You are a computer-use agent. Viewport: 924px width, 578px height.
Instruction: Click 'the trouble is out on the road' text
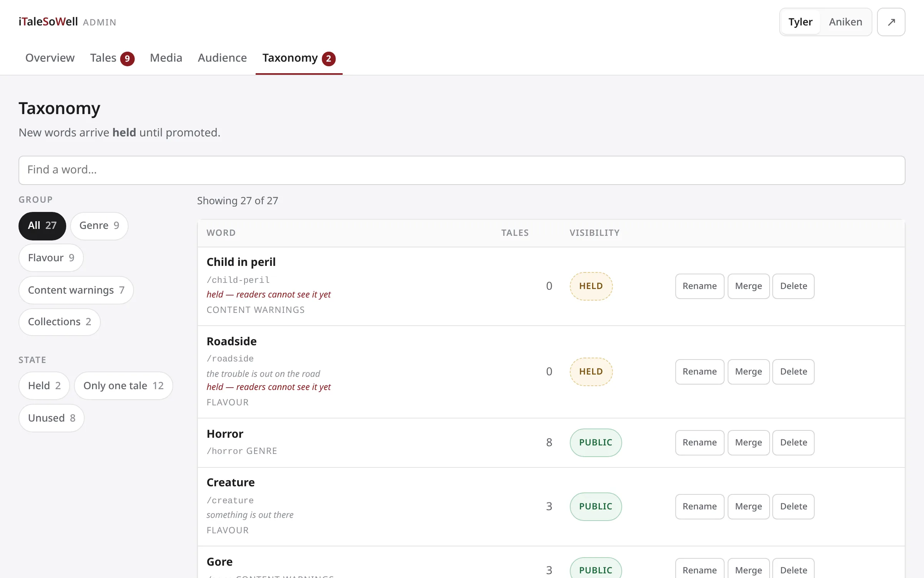click(x=263, y=374)
